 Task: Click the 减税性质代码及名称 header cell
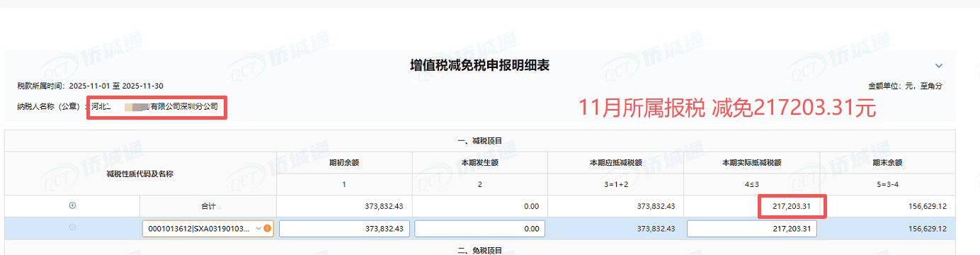140,174
